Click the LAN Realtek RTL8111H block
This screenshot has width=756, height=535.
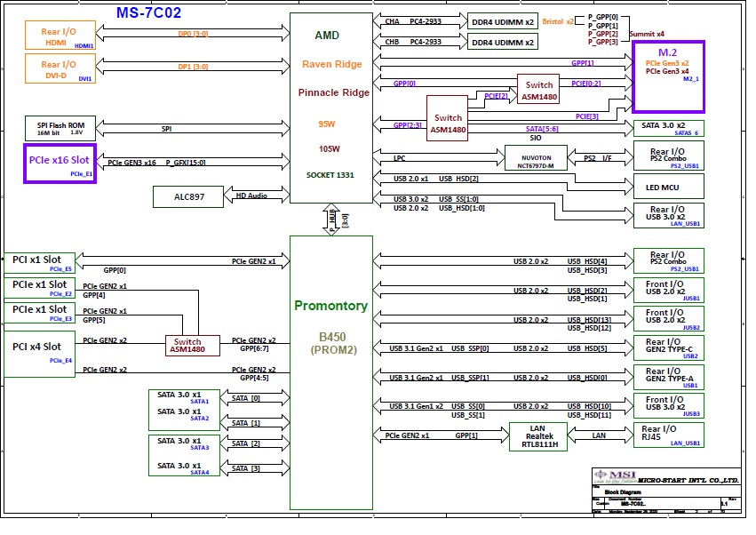(538, 436)
